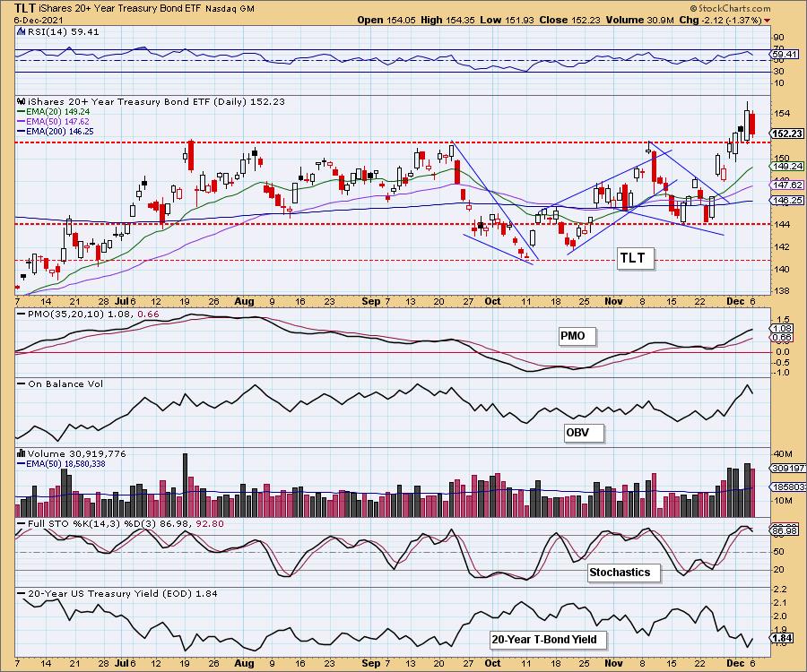
Task: Click the Volume 30.9M header value
Action: (x=639, y=20)
